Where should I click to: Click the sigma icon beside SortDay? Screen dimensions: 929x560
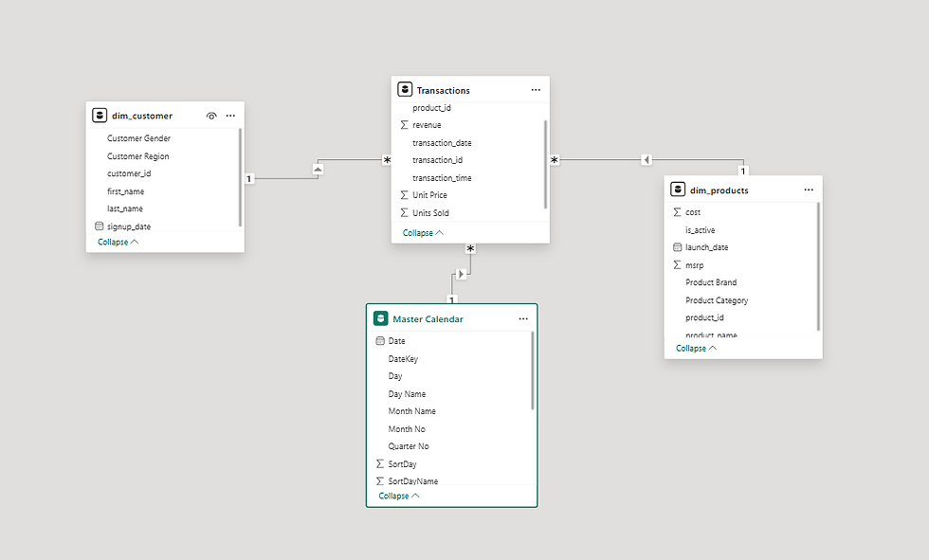tap(379, 463)
